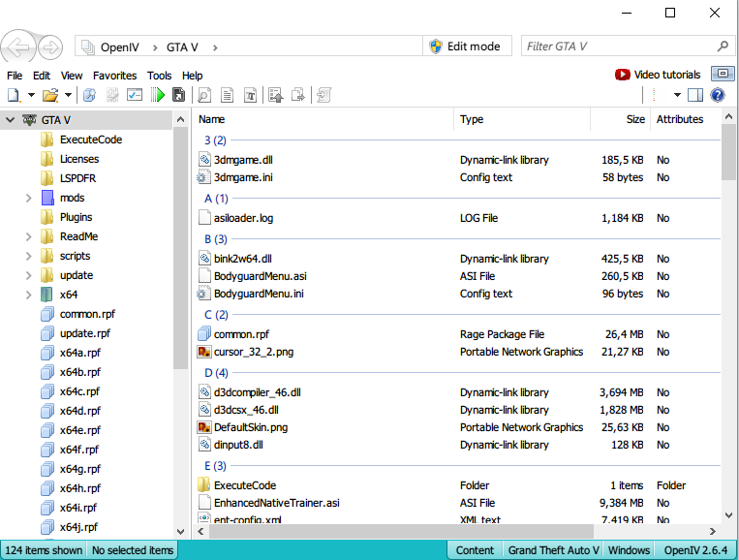Image resolution: width=739 pixels, height=560 pixels.
Task: Select the ExecuteCode folder icon in list
Action: [204, 485]
